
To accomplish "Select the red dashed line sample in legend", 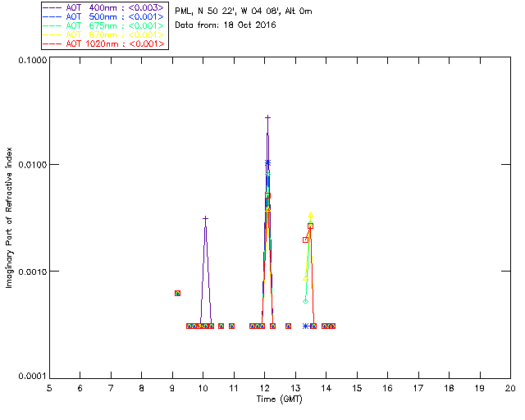I will point(52,44).
